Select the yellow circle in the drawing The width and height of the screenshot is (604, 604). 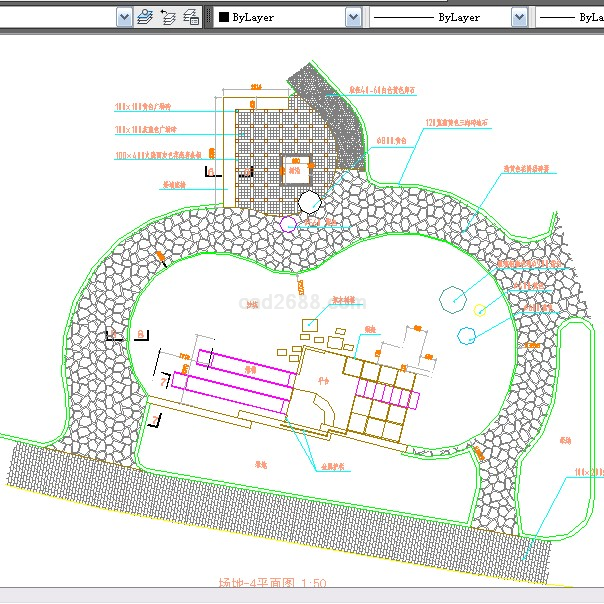(480, 310)
